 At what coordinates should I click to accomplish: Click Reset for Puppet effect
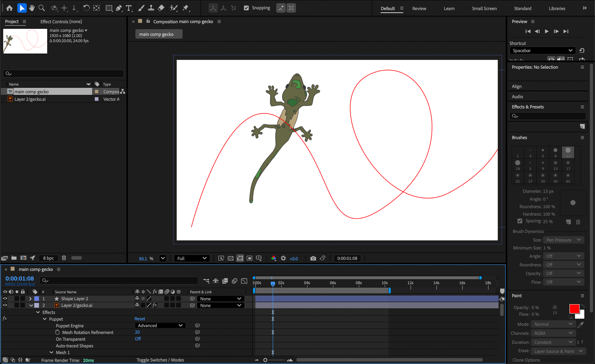pyautogui.click(x=140, y=319)
